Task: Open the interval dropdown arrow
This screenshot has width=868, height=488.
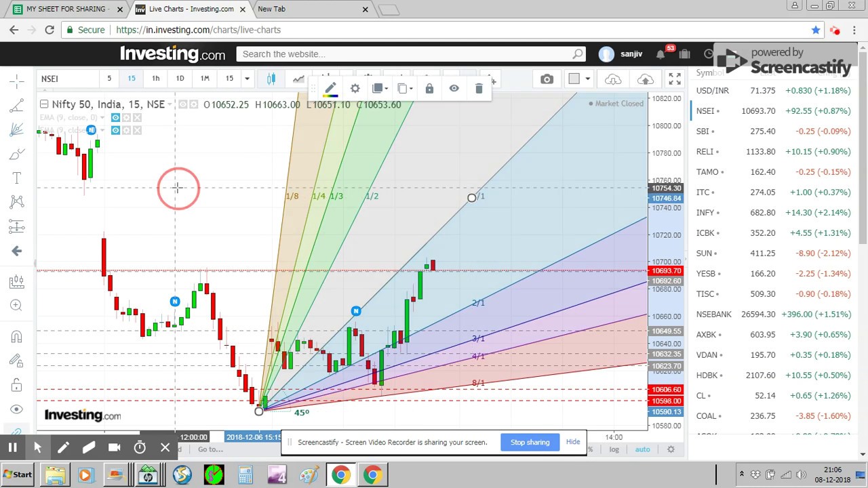Action: pyautogui.click(x=247, y=79)
